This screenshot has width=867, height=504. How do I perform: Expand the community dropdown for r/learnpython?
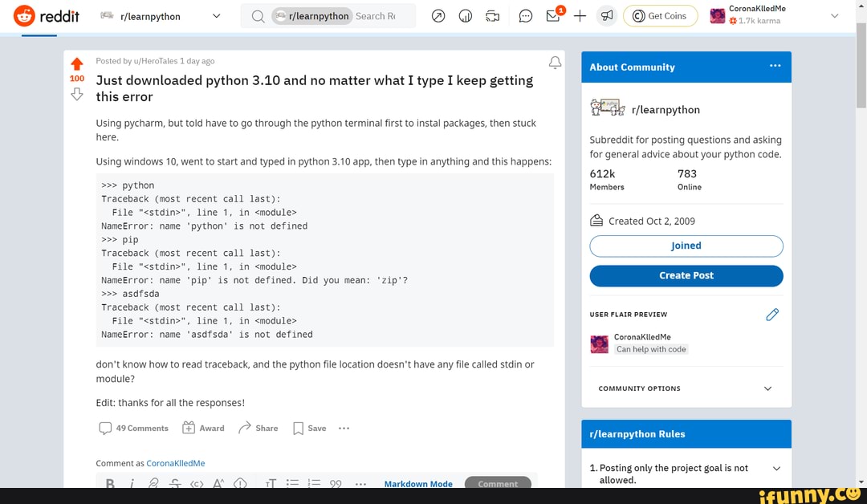216,16
